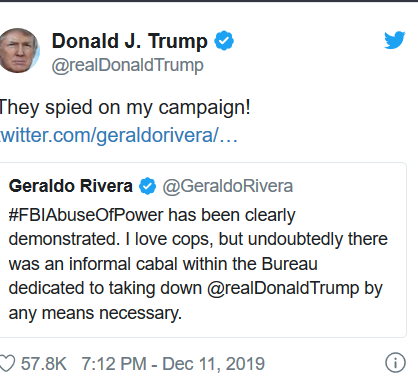Click verified badge next to Donald J. Trump
This screenshot has width=418, height=384.
tap(224, 40)
